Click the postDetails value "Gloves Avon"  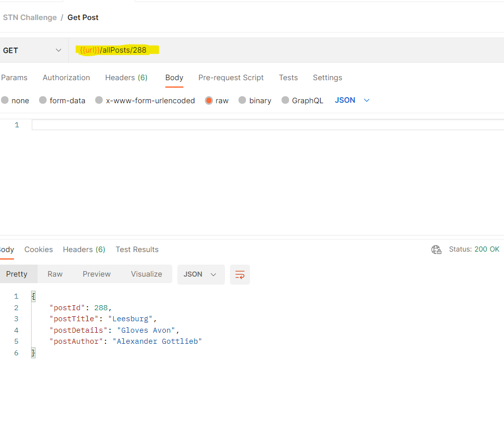pyautogui.click(x=146, y=330)
